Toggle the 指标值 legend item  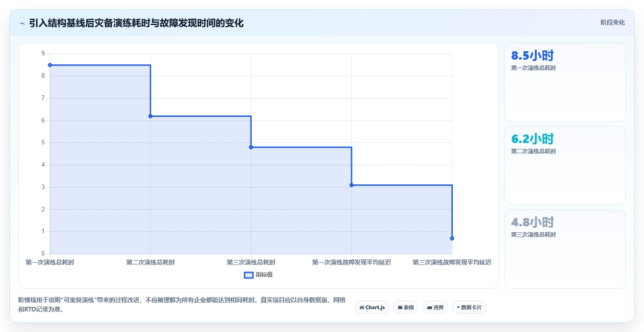pyautogui.click(x=258, y=275)
